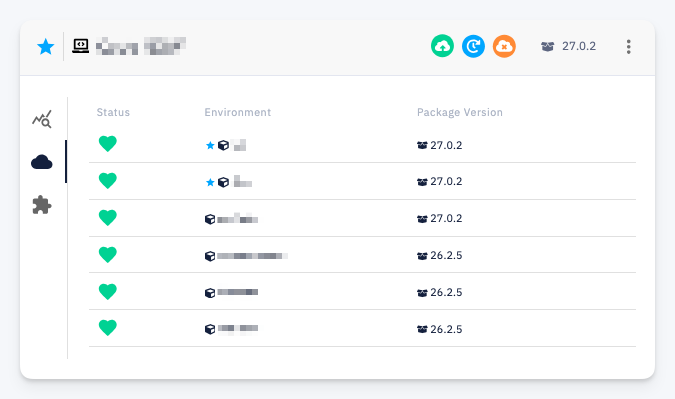Click the laptop code icon beside the app name
675x399 pixels.
click(x=81, y=46)
